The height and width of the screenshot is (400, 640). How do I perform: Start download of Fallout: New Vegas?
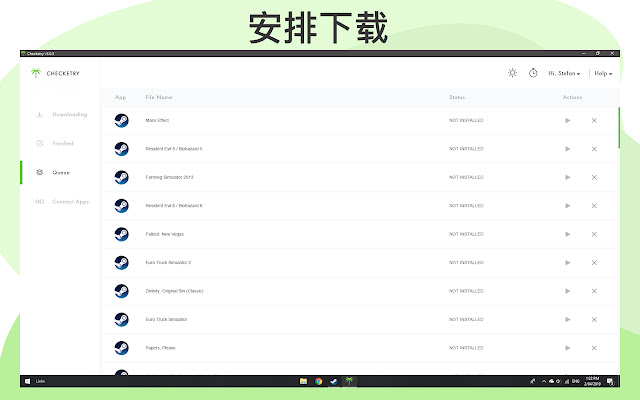[x=567, y=234]
